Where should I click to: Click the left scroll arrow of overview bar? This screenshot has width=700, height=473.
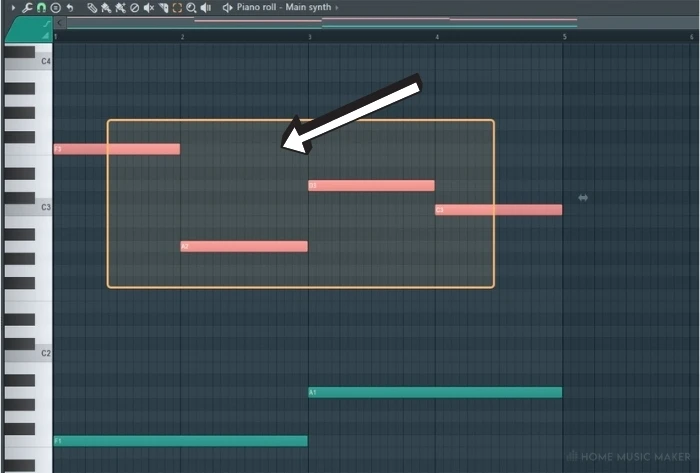[60, 23]
